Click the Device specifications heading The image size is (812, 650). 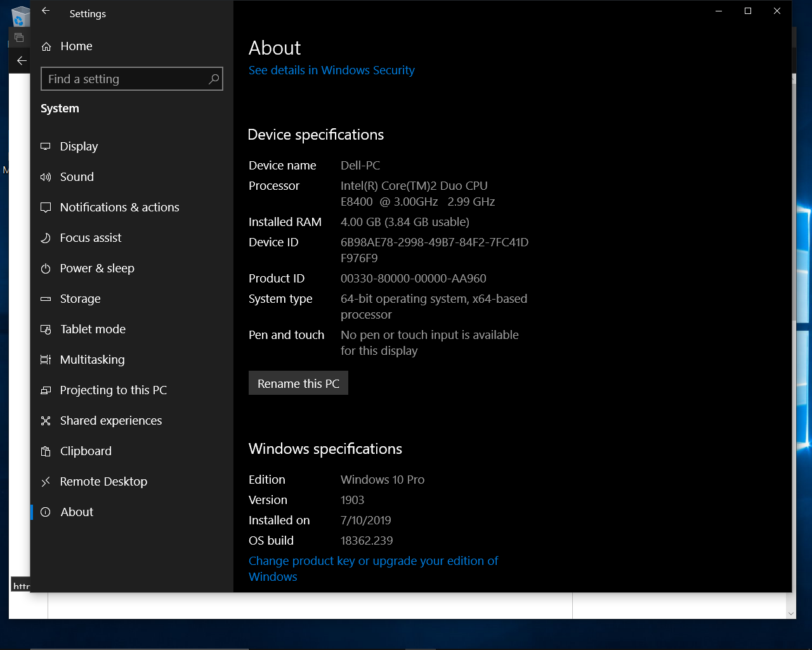[316, 135]
